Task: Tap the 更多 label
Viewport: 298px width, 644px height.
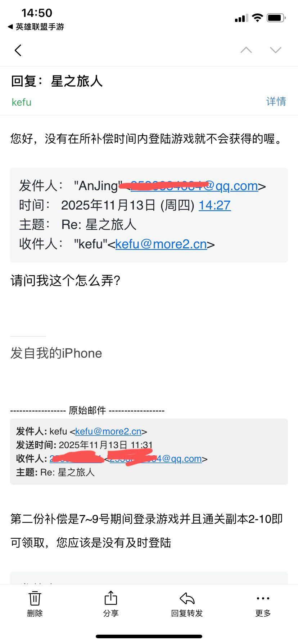Action: pos(263,613)
